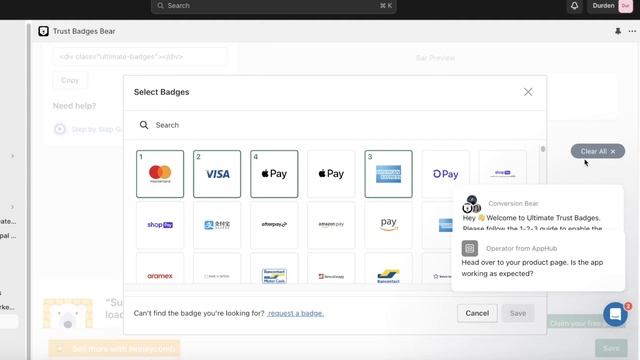
Task: Cancel the badge selection
Action: [x=477, y=313]
